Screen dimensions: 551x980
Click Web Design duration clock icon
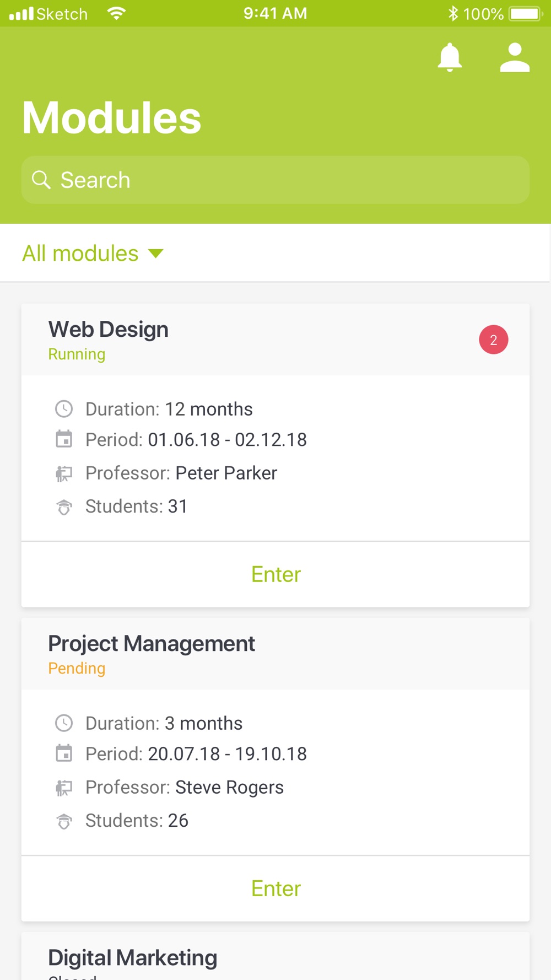coord(64,409)
